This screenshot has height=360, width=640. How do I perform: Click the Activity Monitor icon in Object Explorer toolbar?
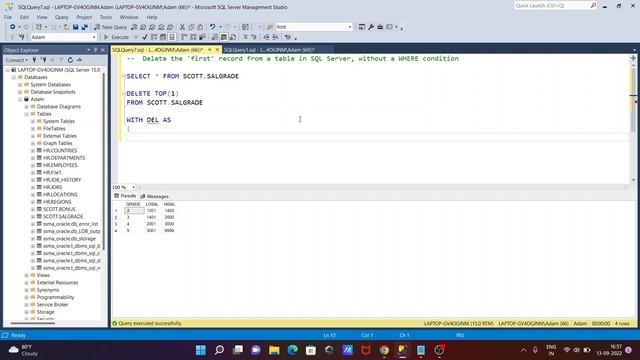[x=79, y=60]
